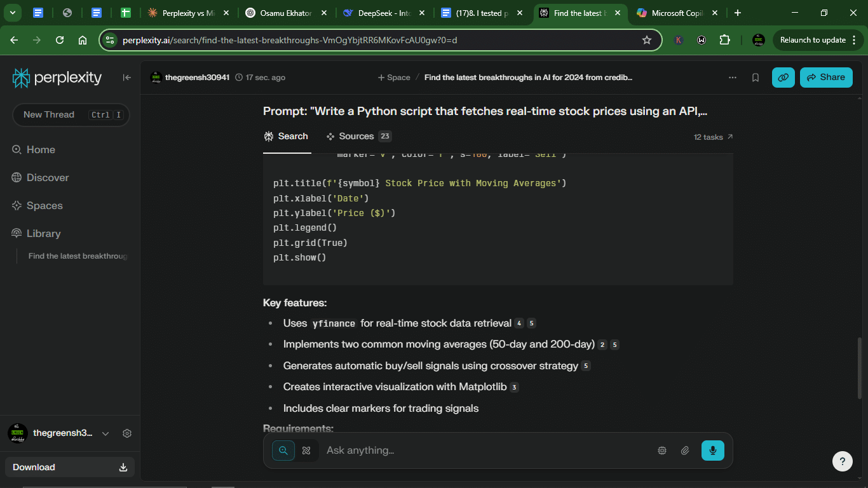Open the help question mark button
The height and width of the screenshot is (488, 868).
coord(843,461)
